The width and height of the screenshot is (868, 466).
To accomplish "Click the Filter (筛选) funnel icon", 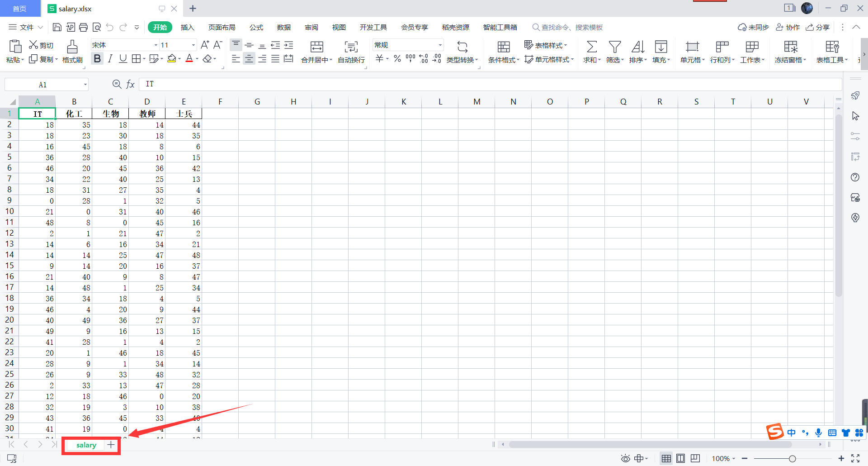I will 615,47.
